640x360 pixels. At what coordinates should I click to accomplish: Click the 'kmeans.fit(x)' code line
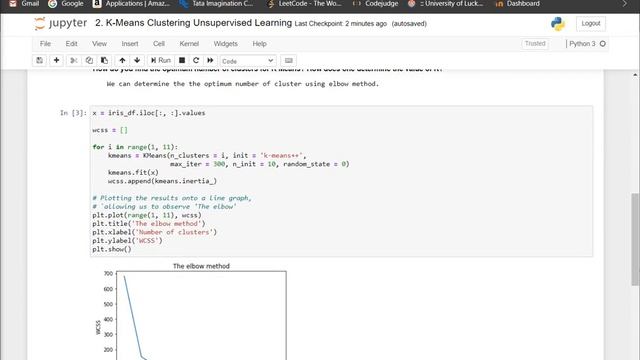[x=133, y=173]
